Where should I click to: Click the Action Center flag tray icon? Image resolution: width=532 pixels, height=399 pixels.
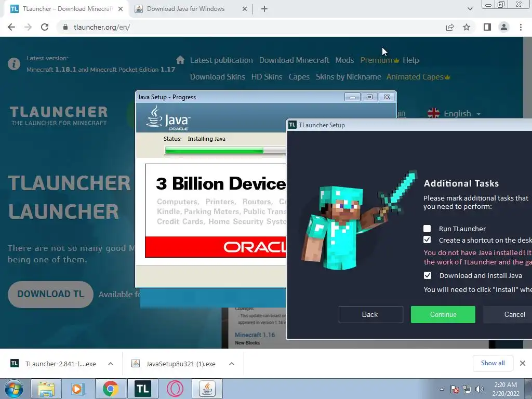(455, 389)
